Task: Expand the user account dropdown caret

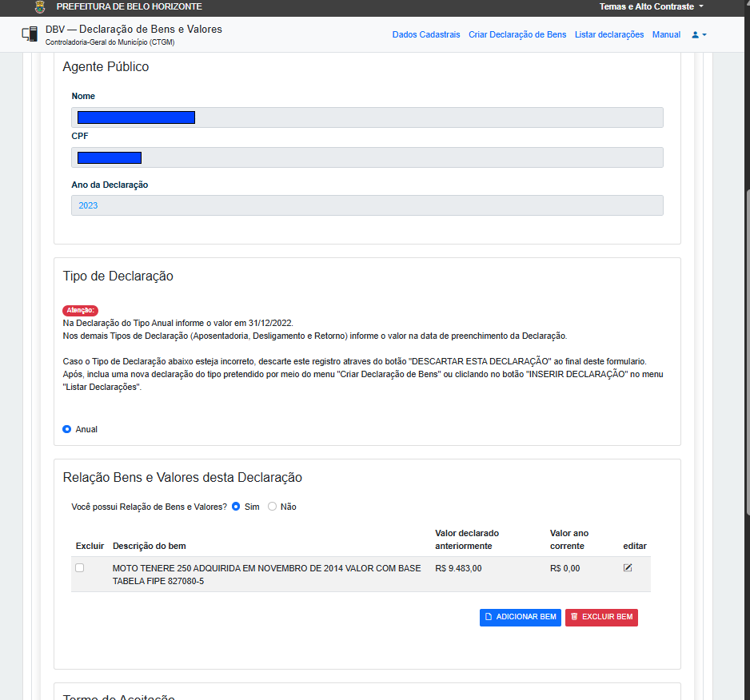Action: point(704,34)
